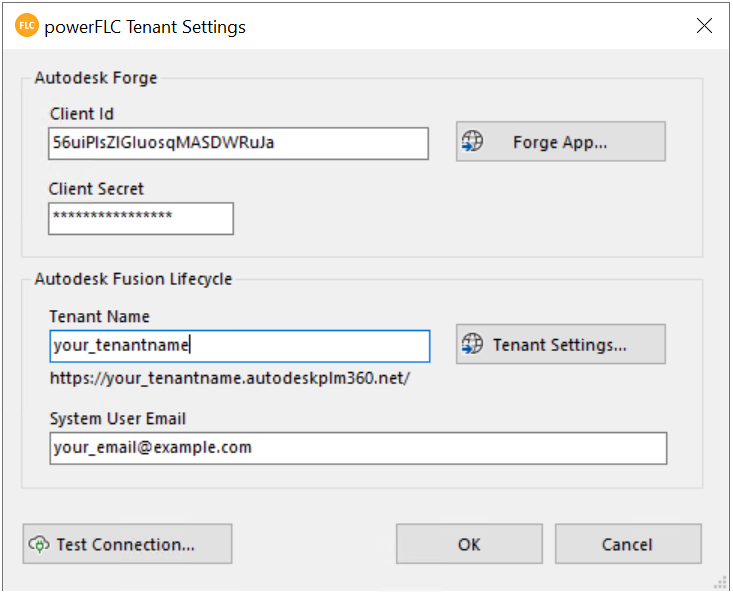Select the Tenant Name input box
Image resolution: width=733 pixels, height=595 pixels.
pyautogui.click(x=239, y=346)
